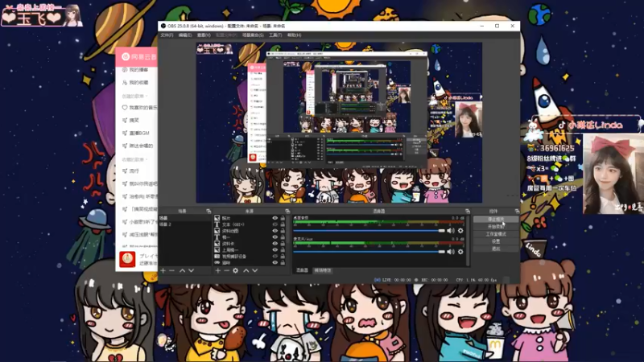644x362 pixels.
Task: Open the 工具(T) menu in OBS
Action: (275, 35)
